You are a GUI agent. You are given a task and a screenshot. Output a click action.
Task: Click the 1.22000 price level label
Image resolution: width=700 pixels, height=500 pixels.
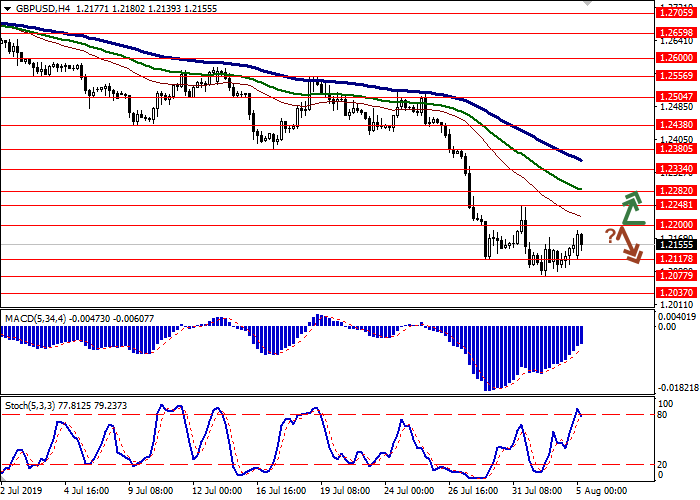677,225
